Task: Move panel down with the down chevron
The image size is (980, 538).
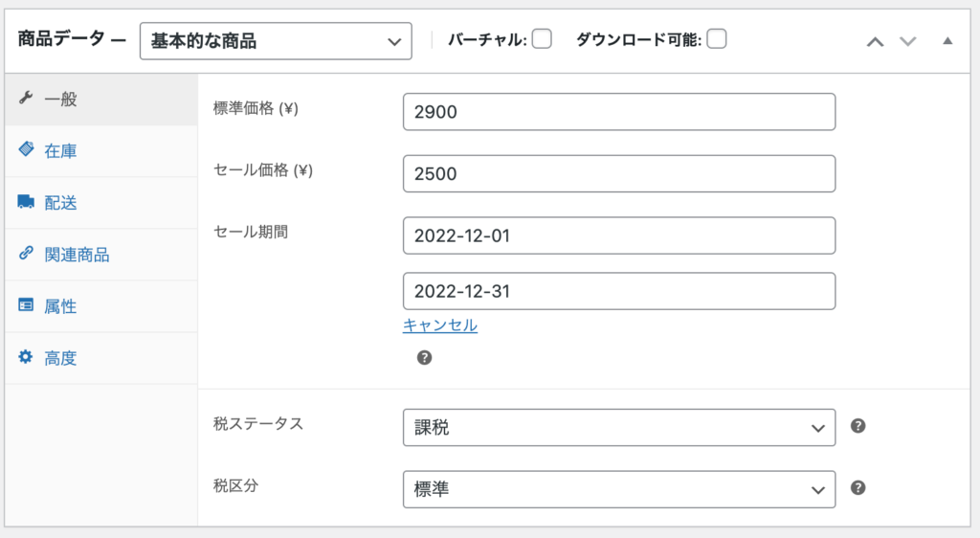Action: click(x=907, y=42)
